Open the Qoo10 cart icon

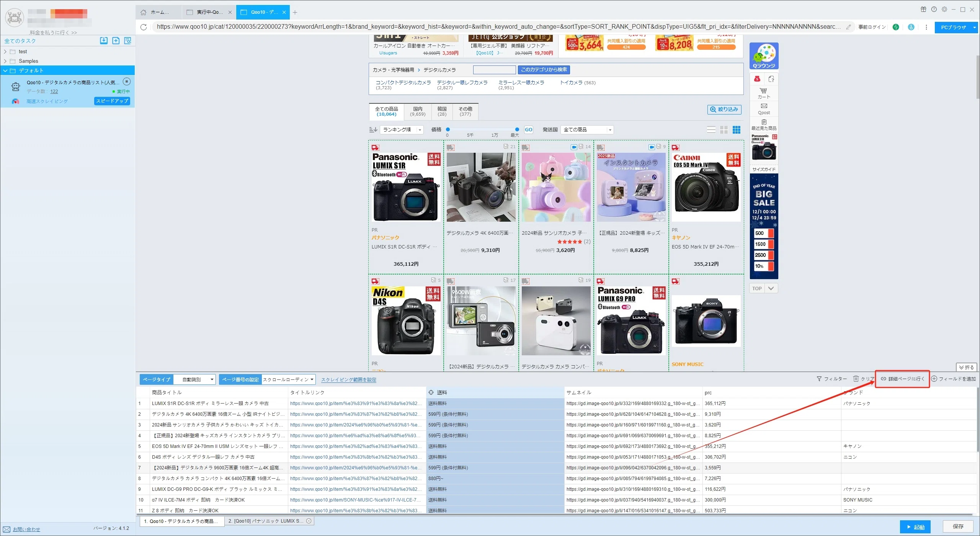click(763, 93)
